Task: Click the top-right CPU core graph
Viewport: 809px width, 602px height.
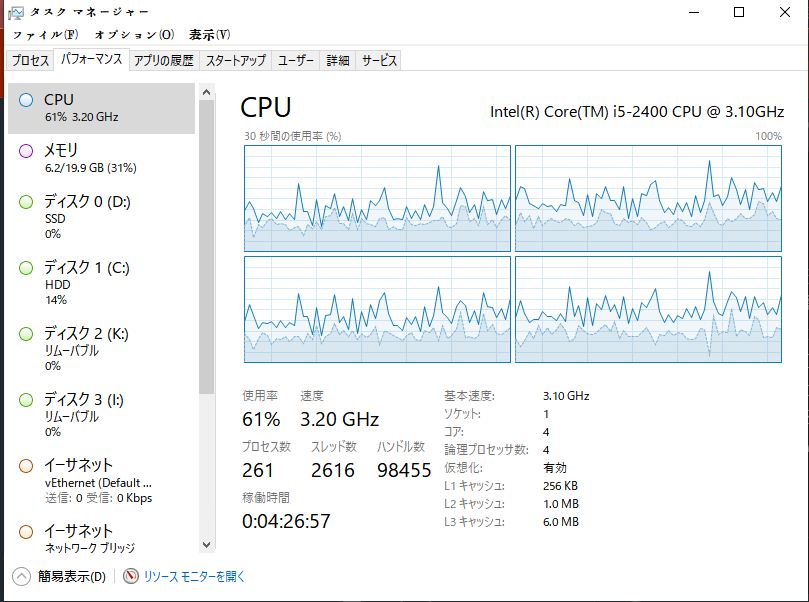Action: pos(648,199)
